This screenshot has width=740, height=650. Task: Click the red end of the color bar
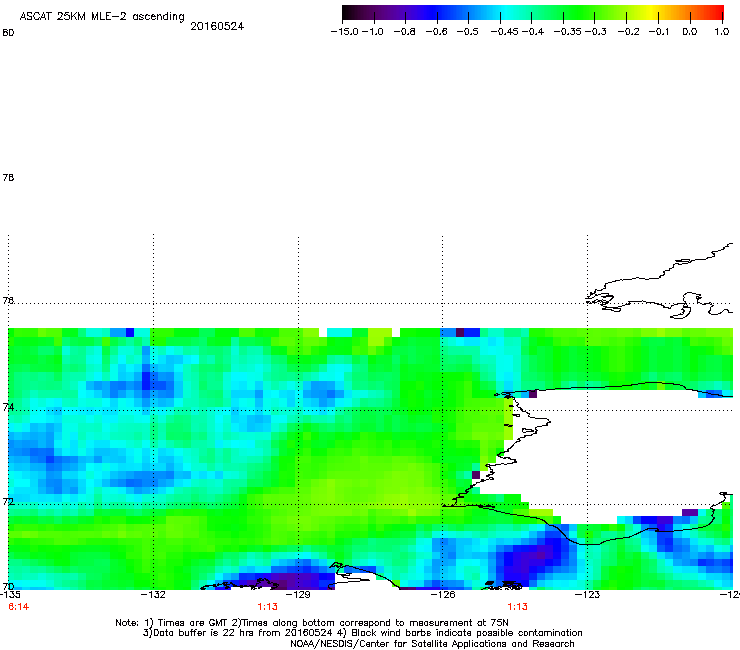click(x=718, y=13)
